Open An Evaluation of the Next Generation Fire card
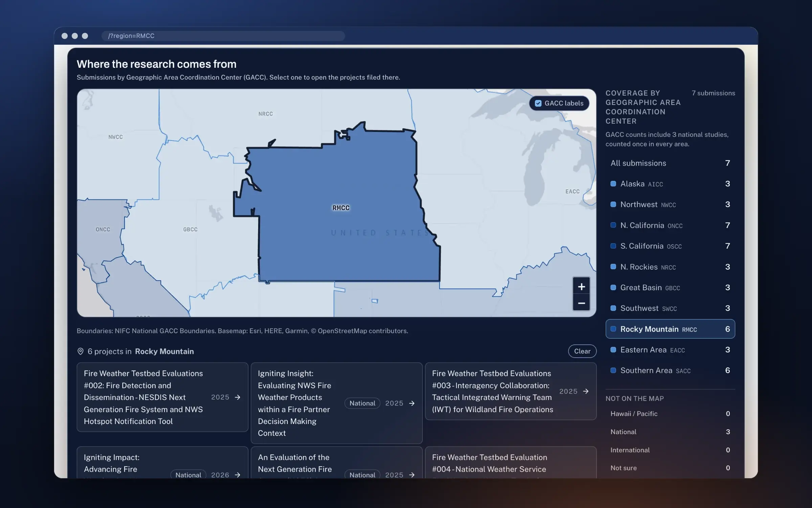 (x=336, y=463)
